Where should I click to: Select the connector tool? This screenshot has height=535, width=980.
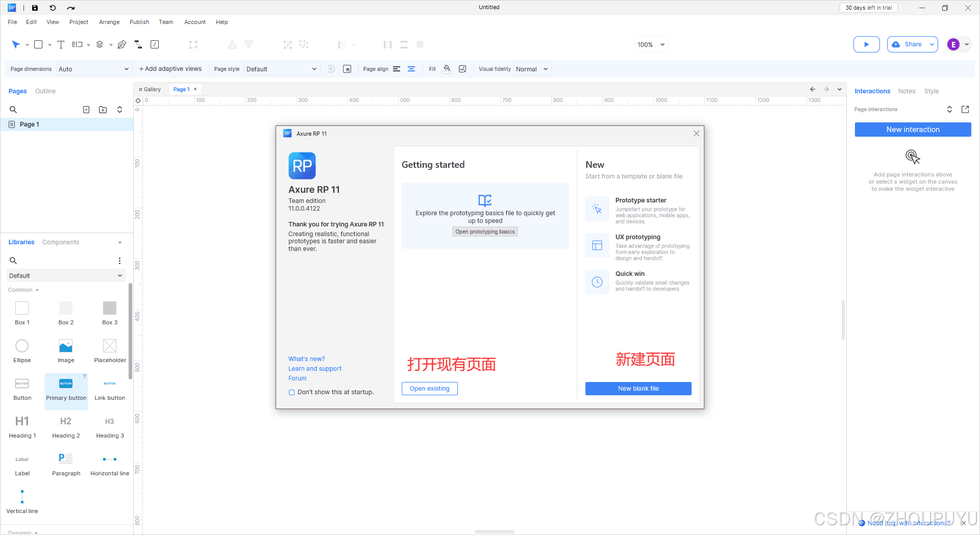point(138,44)
